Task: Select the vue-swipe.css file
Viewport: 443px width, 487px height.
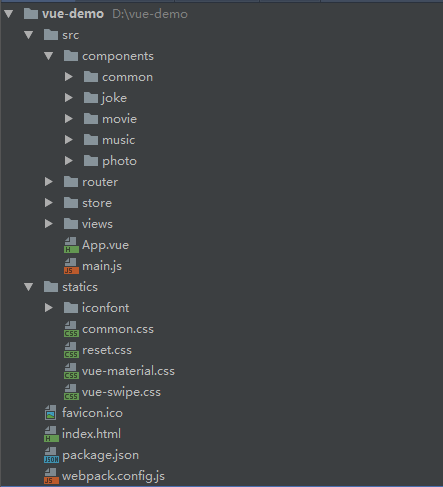Action: click(121, 392)
